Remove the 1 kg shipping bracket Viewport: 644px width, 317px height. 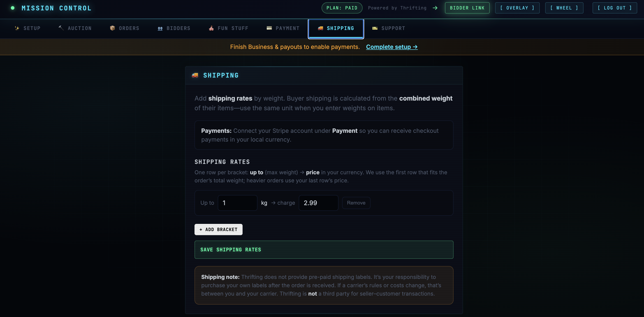(x=356, y=203)
